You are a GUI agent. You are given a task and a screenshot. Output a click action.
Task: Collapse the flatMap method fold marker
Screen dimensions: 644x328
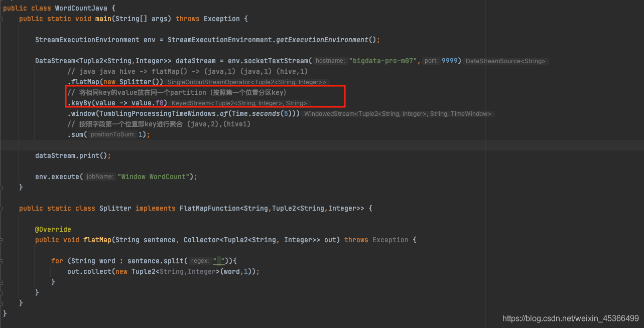pyautogui.click(x=2, y=240)
